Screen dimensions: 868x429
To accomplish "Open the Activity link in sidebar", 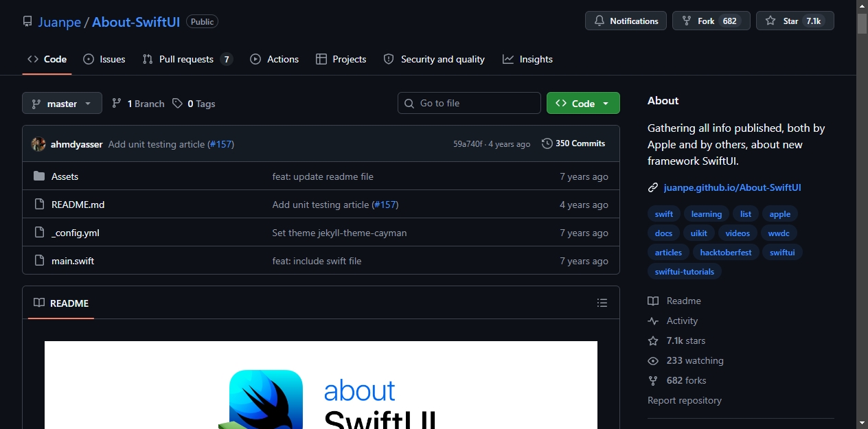I will point(673,321).
